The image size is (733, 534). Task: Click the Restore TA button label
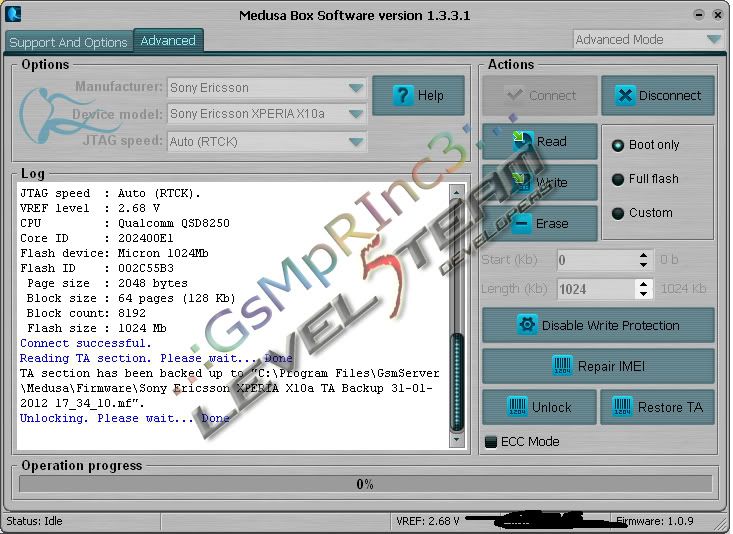coord(670,407)
